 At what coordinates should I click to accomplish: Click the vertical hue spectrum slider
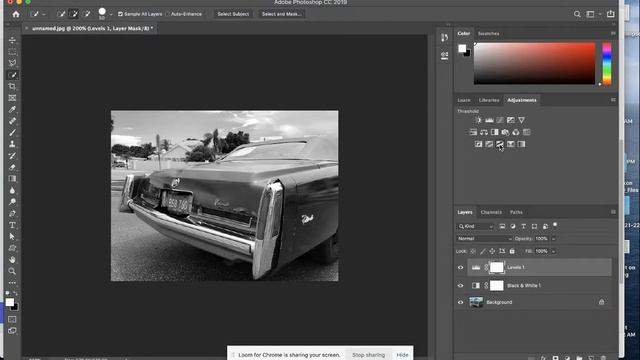(607, 64)
